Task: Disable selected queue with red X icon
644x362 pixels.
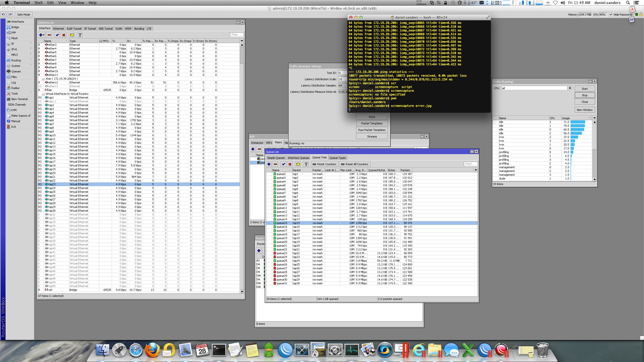Action: pyautogui.click(x=290, y=164)
